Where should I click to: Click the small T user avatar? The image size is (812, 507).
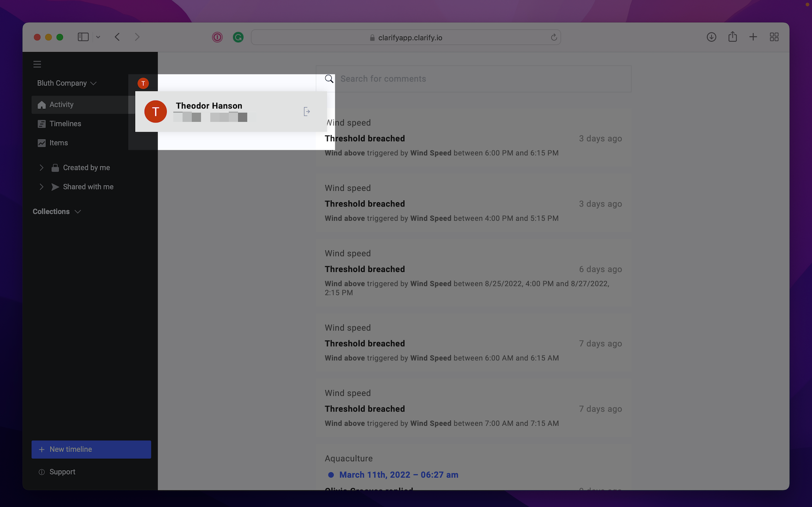(x=143, y=83)
